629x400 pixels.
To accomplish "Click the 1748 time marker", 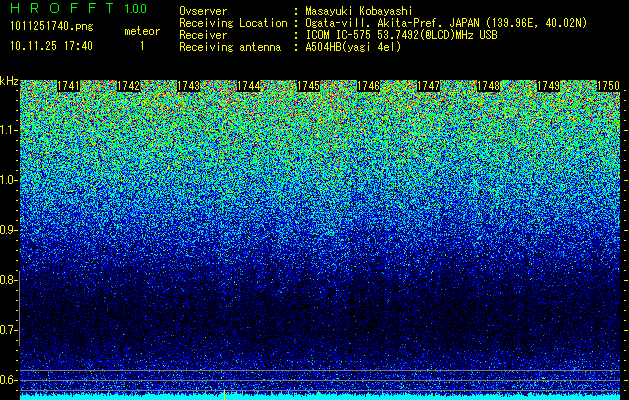I will (x=488, y=86).
